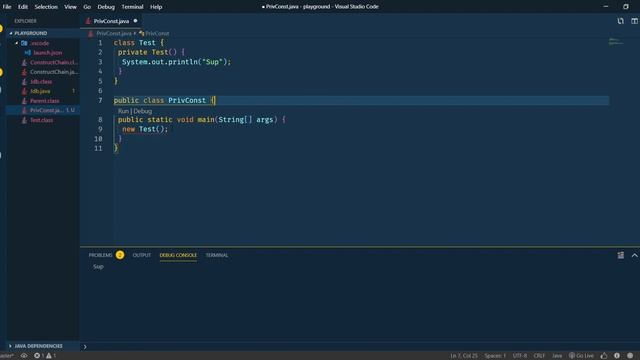Click the editor minimap

pyautogui.click(x=616, y=41)
